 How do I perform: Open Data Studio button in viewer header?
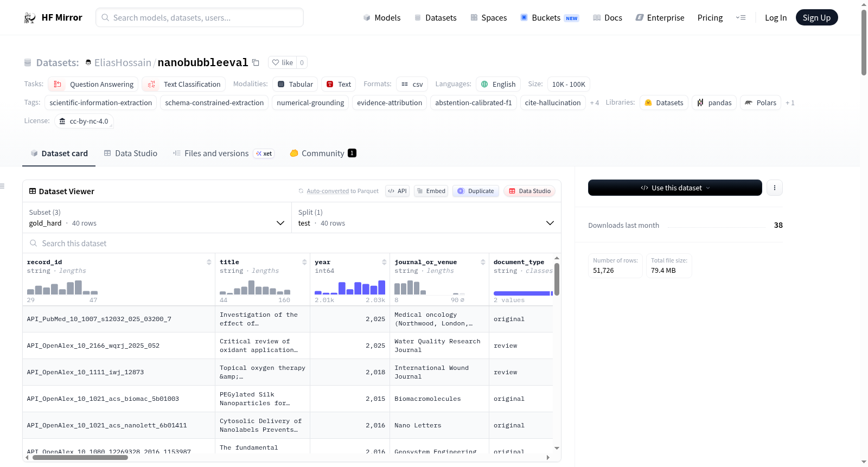529,191
